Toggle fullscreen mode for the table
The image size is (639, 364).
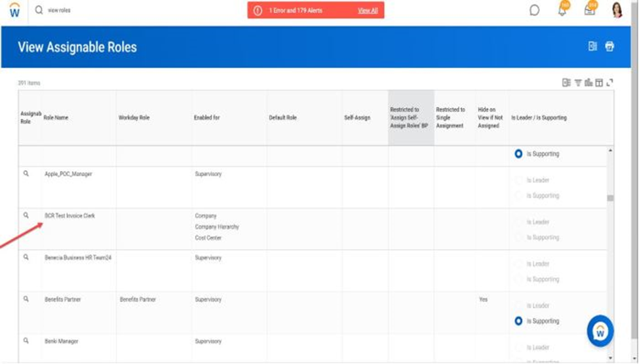pos(610,82)
